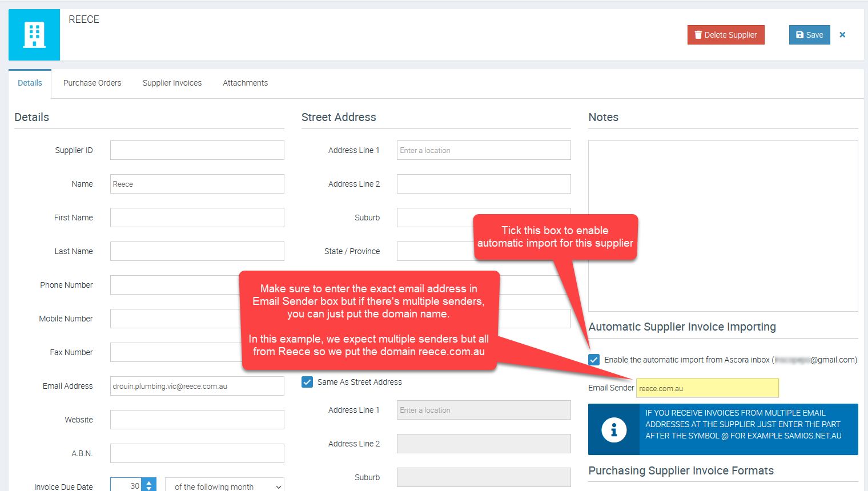
Task: Click street Address Line 1 location field
Action: 484,150
